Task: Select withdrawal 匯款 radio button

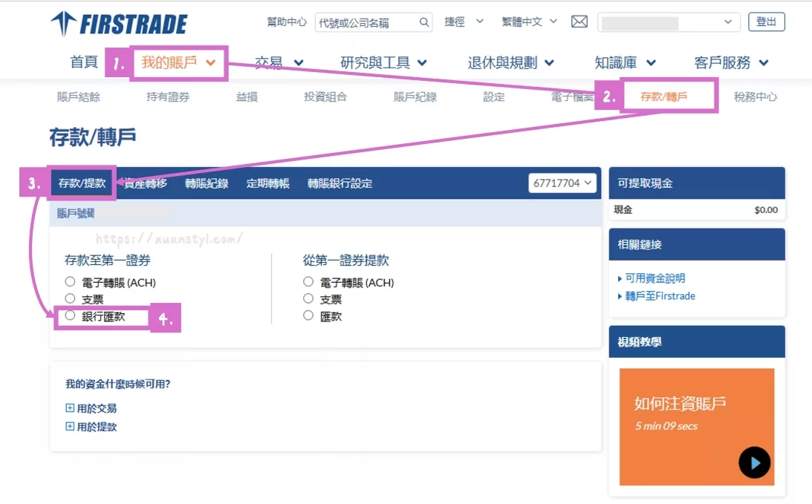Action: [x=308, y=315]
